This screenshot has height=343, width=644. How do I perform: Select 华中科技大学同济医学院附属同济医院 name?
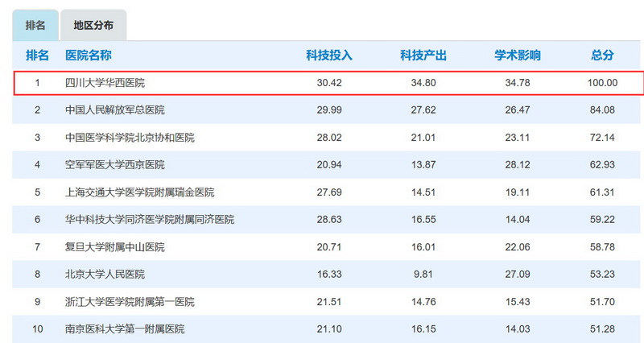150,219
